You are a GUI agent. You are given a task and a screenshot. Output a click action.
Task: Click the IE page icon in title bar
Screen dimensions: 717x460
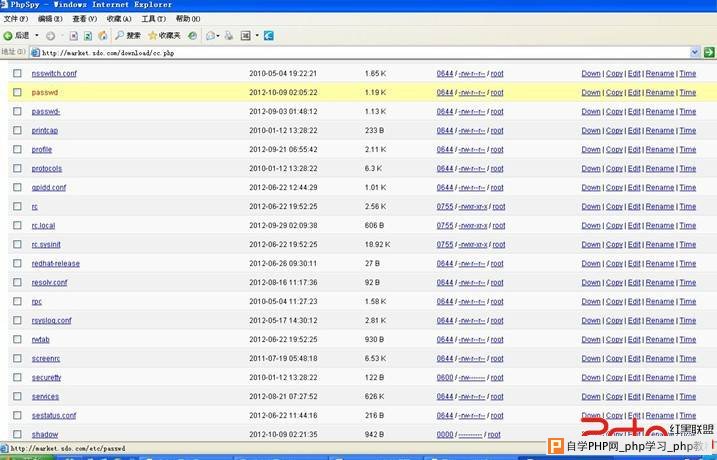4,5
